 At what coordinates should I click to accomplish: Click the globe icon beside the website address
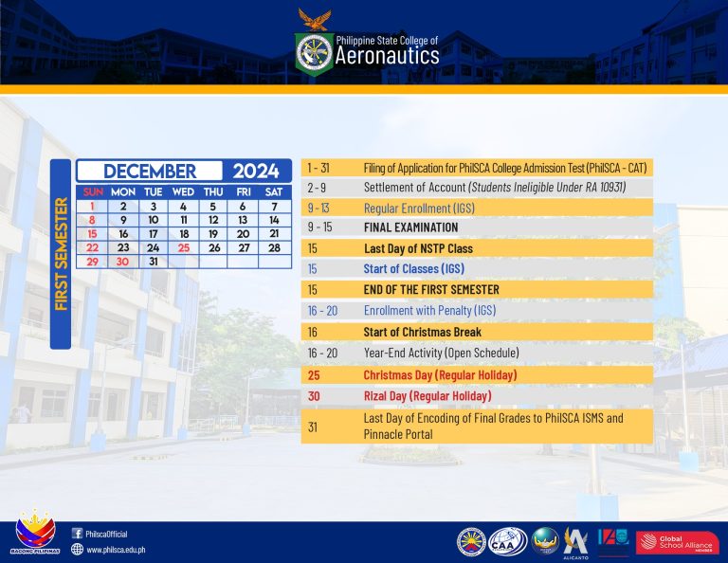[77, 549]
